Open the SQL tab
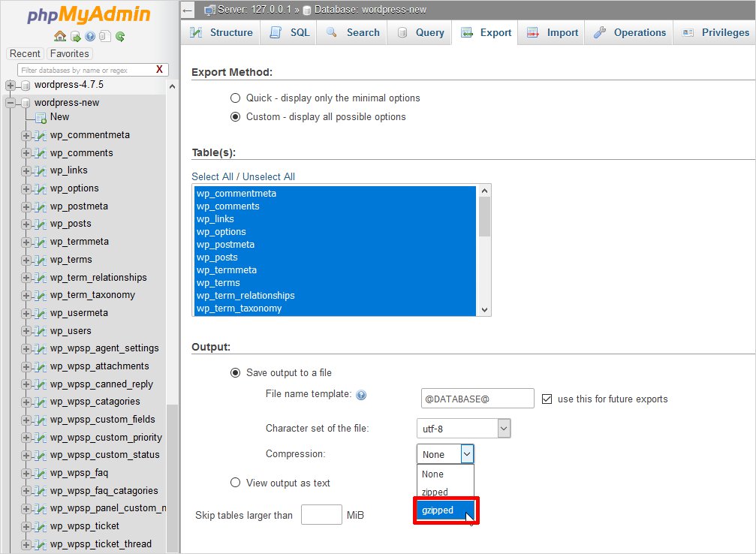This screenshot has width=756, height=554. point(290,32)
